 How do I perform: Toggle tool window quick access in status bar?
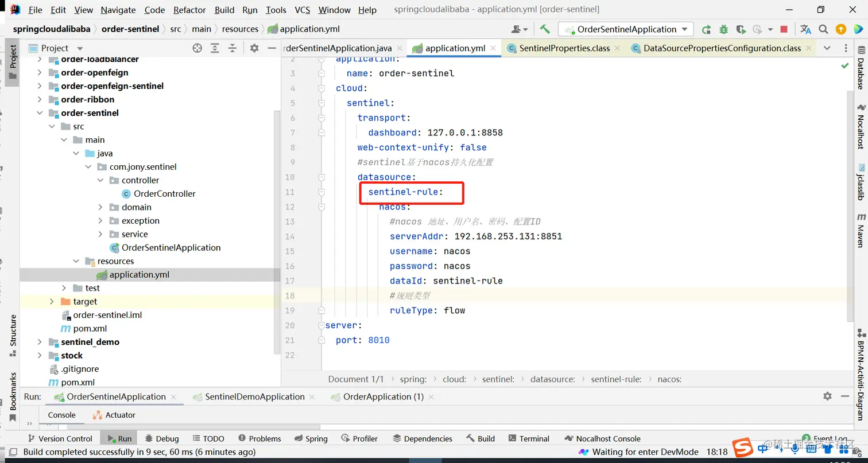point(12,452)
